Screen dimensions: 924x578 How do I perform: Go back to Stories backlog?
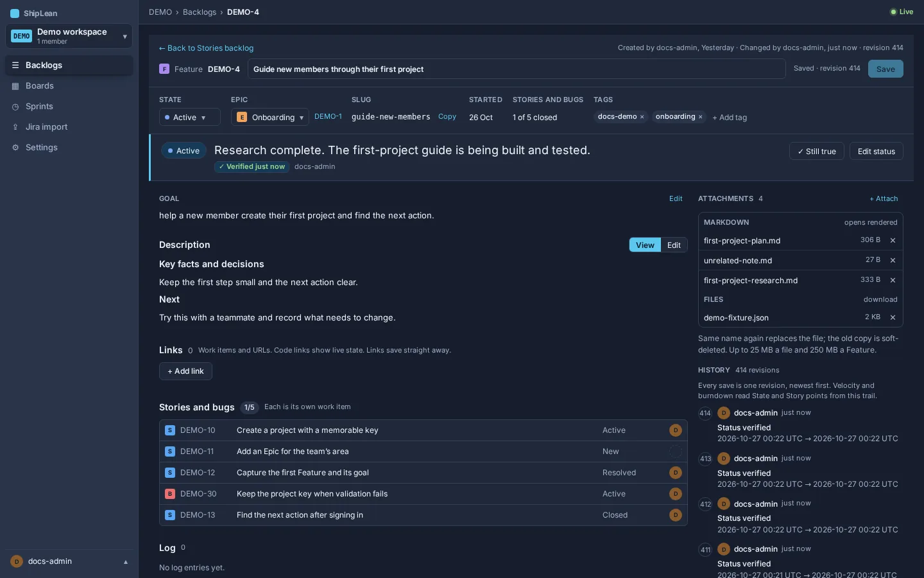(206, 48)
